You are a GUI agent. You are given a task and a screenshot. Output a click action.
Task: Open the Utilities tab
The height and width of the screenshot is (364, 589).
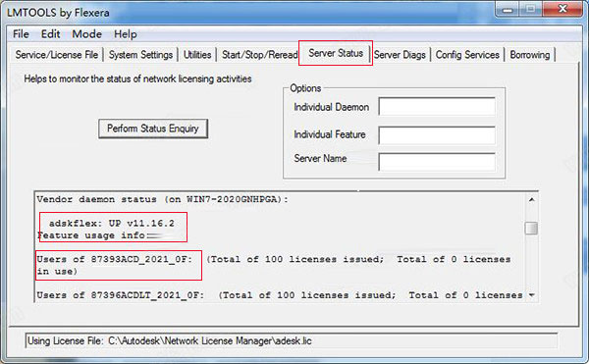tap(197, 55)
